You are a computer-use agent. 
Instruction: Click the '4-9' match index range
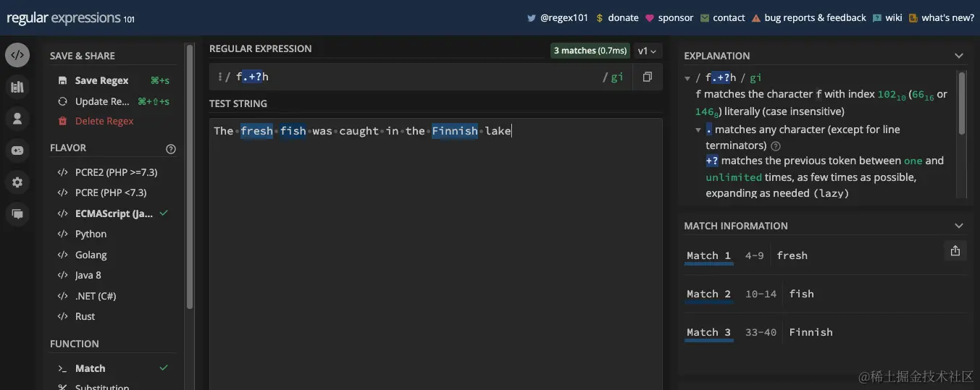(x=754, y=255)
